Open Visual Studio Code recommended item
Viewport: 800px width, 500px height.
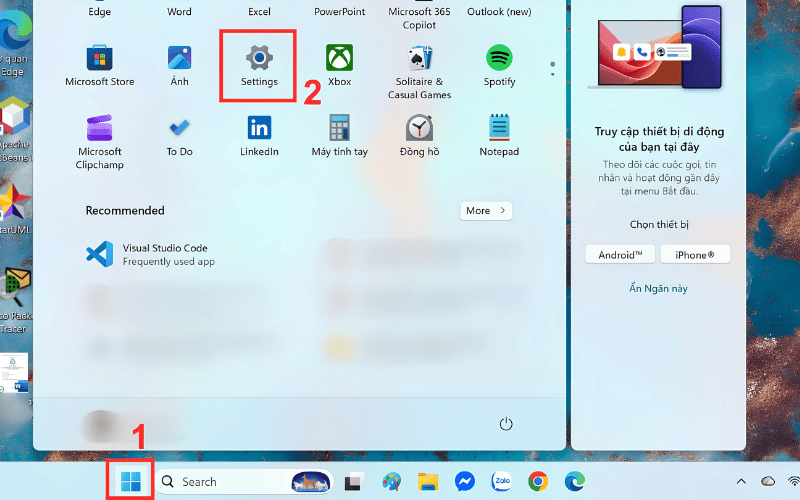(151, 254)
